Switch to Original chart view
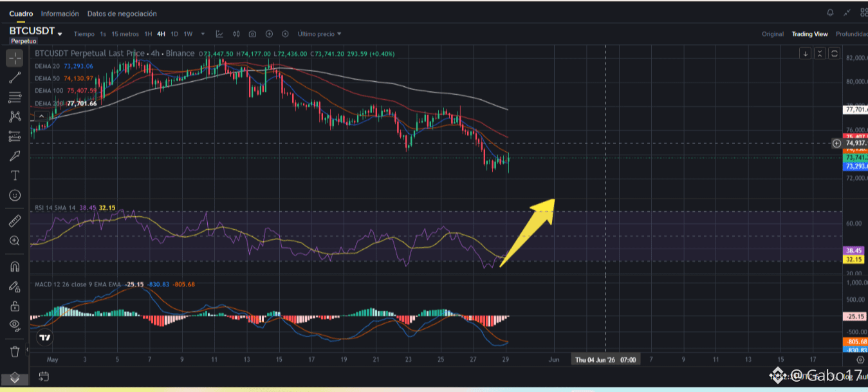868x392 pixels. (x=773, y=34)
